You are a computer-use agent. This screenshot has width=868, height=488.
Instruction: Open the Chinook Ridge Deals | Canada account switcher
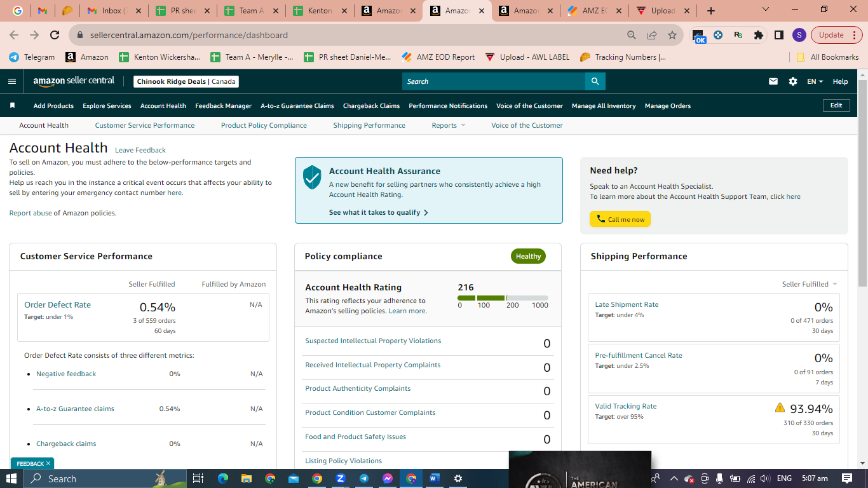(187, 81)
